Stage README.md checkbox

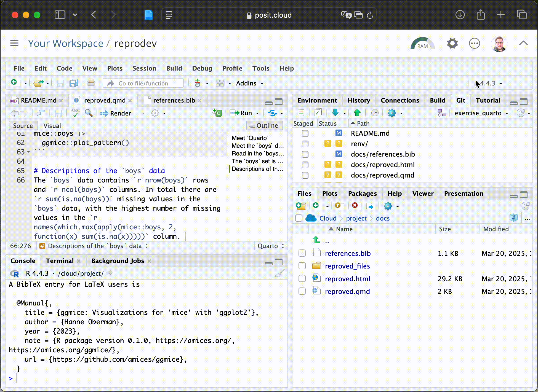click(x=305, y=133)
